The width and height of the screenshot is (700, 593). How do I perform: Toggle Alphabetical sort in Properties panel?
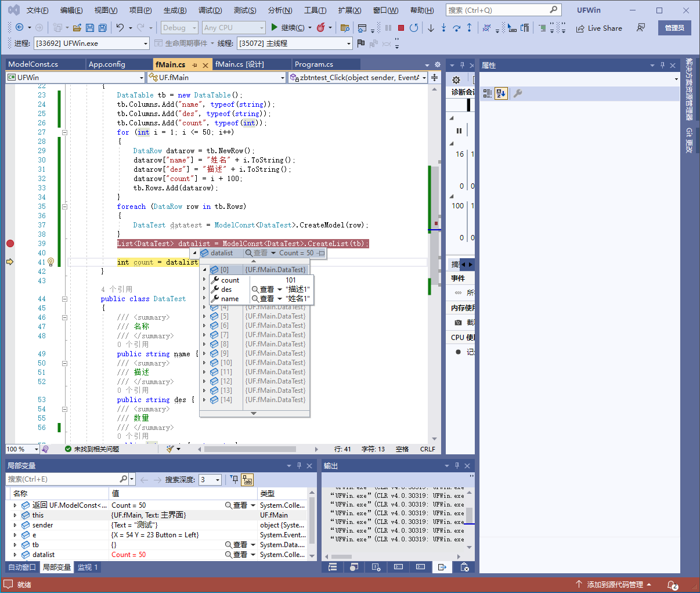tap(501, 93)
